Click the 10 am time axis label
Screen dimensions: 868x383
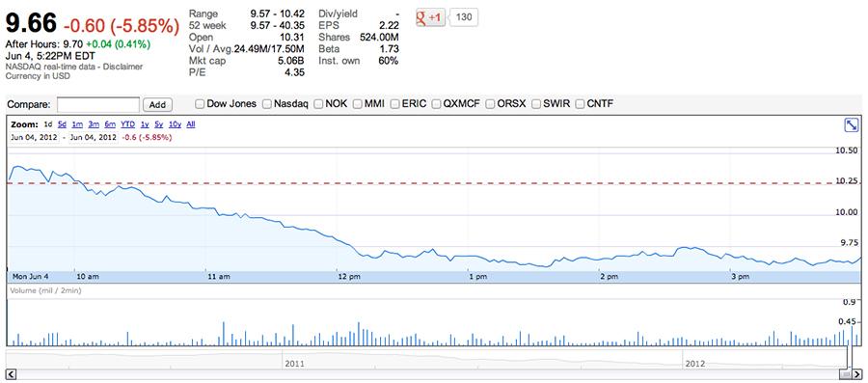pos(88,276)
